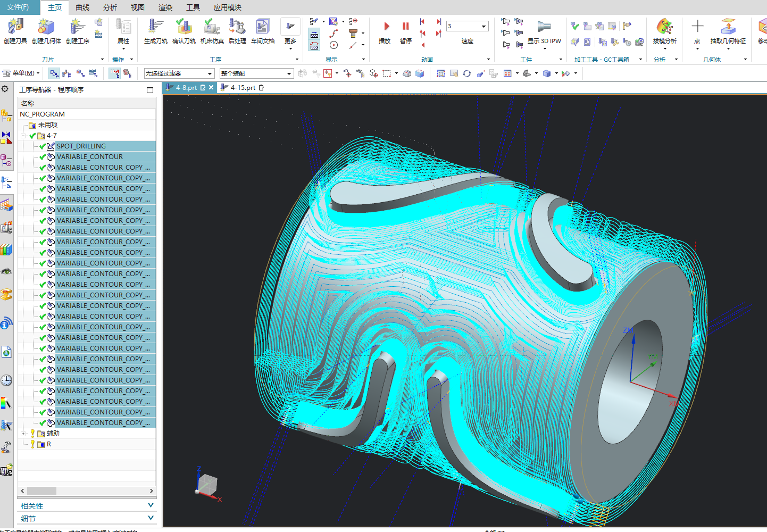The height and width of the screenshot is (532, 767).
Task: Expand the 辅助 folder in the tree
Action: point(23,434)
